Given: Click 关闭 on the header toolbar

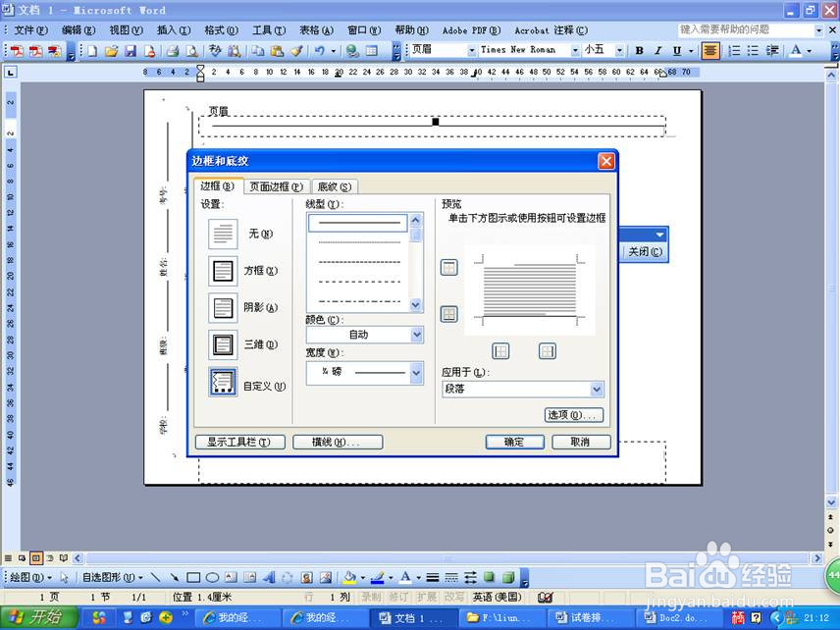Looking at the screenshot, I should (645, 252).
